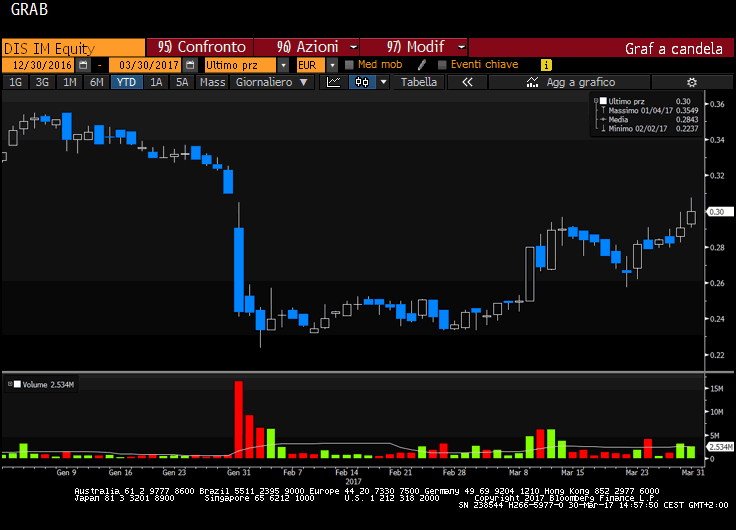This screenshot has width=736, height=530.
Task: Click Agg a grafico button
Action: coord(569,82)
